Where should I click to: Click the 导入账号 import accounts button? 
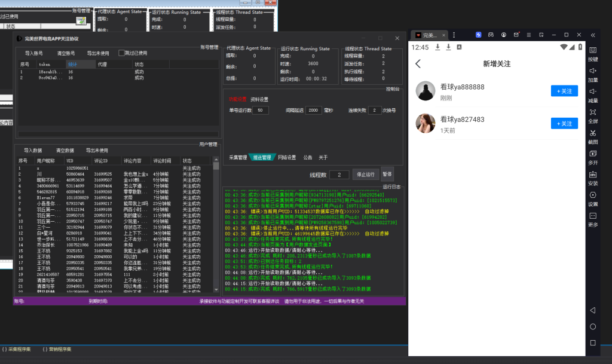pyautogui.click(x=33, y=53)
